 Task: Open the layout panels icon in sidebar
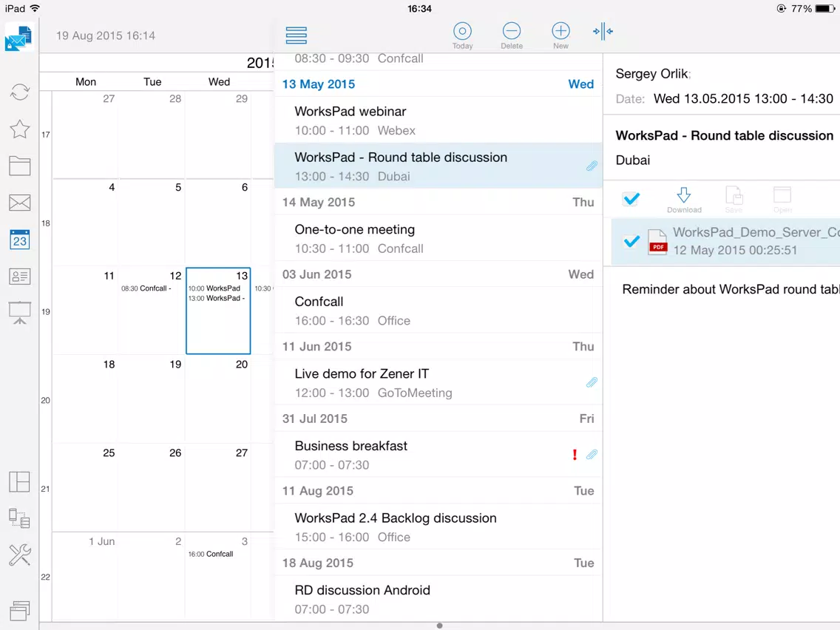(19, 482)
